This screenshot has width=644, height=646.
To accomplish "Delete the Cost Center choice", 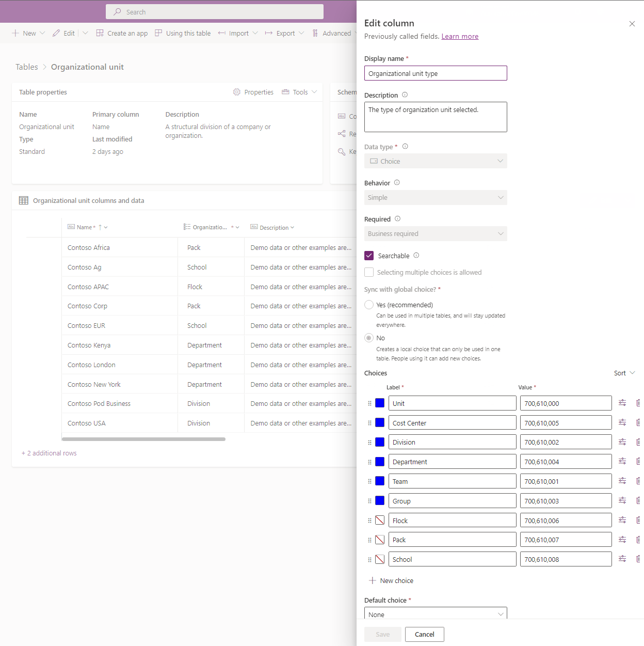I will (x=639, y=422).
